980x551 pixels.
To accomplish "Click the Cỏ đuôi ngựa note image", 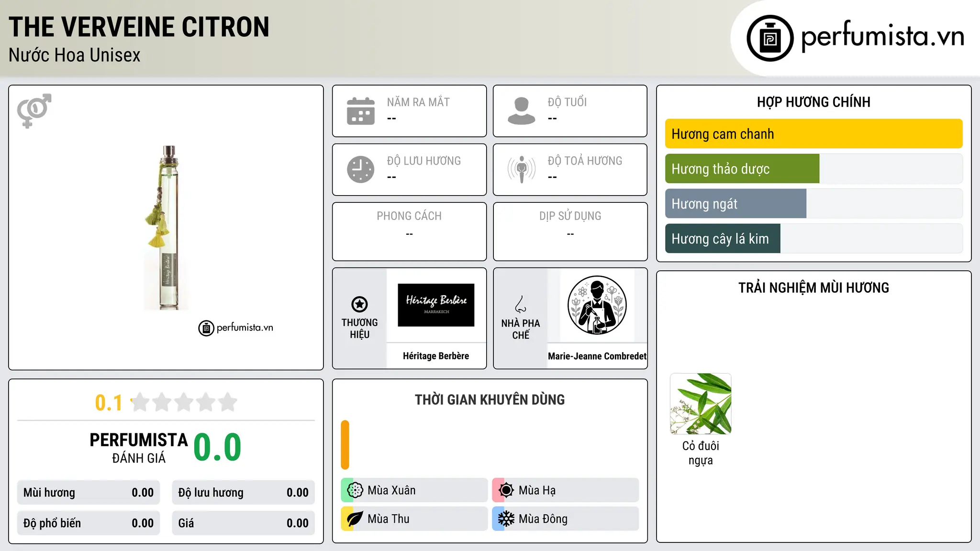I will click(701, 404).
